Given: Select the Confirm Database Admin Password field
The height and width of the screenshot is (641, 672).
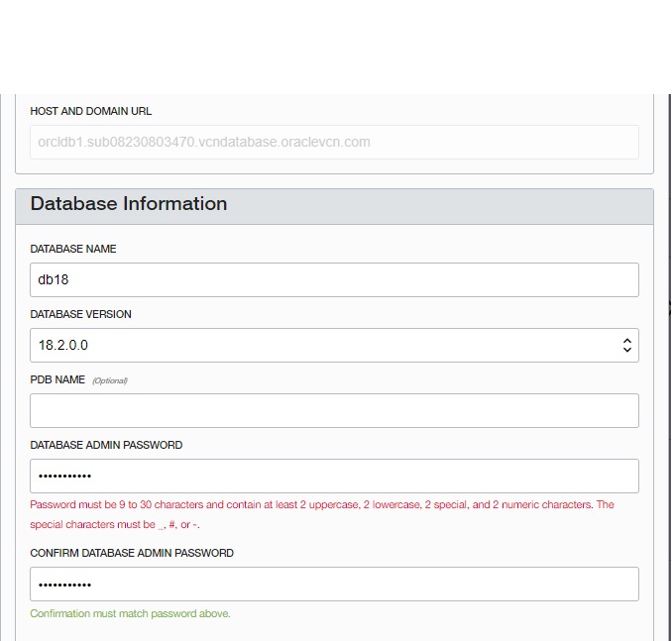Looking at the screenshot, I should [x=334, y=584].
